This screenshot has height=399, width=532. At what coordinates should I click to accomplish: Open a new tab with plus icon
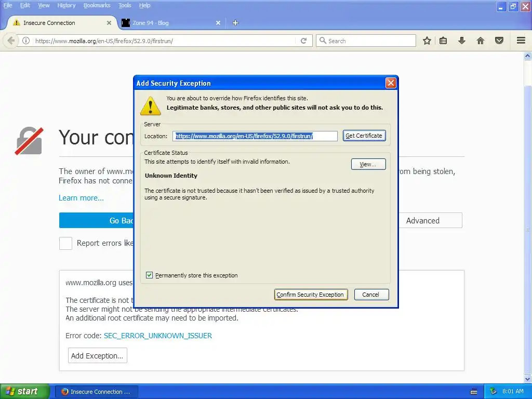click(x=235, y=23)
